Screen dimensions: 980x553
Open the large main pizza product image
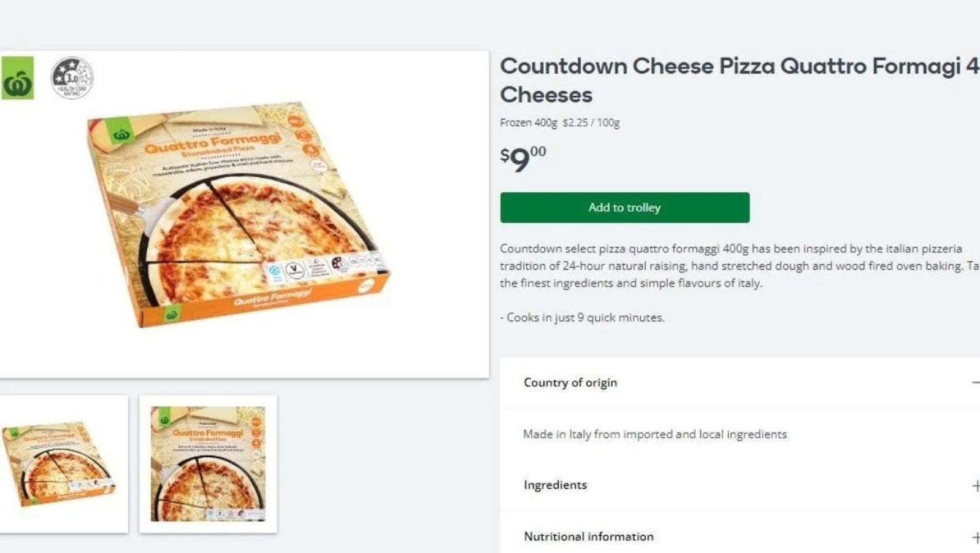[x=239, y=215]
